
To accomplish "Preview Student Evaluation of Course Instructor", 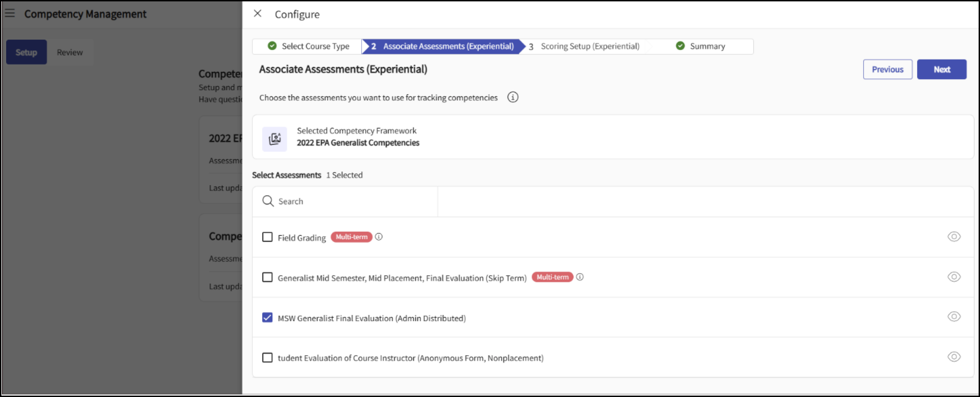I will point(954,357).
